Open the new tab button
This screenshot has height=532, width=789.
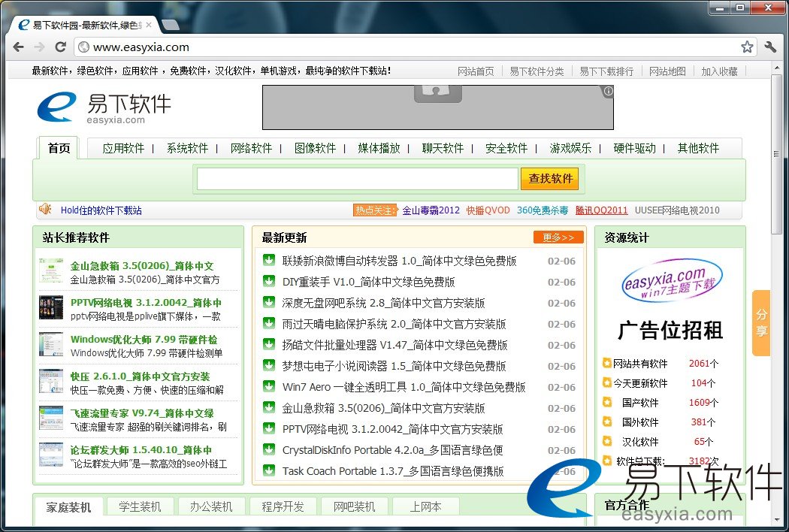(171, 26)
